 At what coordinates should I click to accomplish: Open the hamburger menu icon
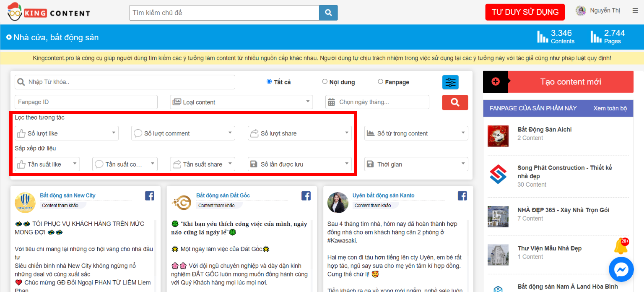pyautogui.click(x=635, y=11)
